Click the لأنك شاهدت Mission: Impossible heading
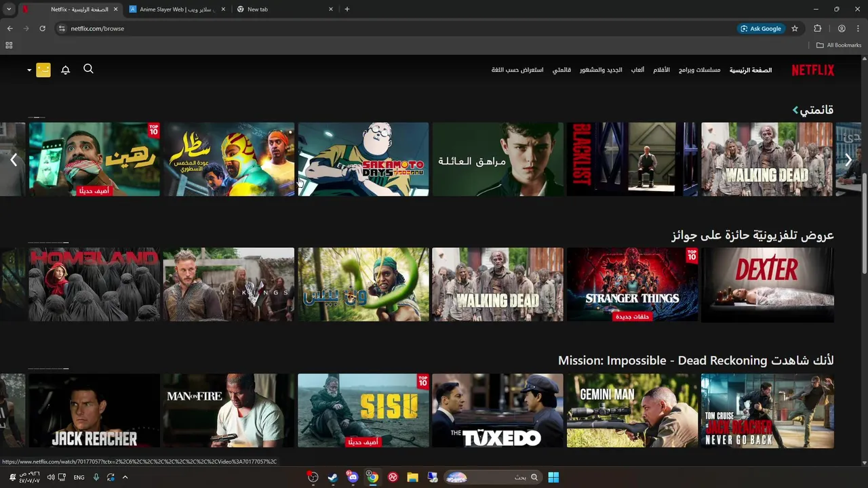Image resolution: width=868 pixels, height=488 pixels. 696,361
